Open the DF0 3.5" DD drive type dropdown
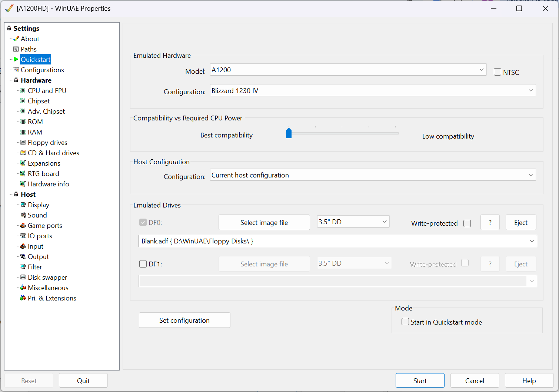The height and width of the screenshot is (392, 559). 353,222
